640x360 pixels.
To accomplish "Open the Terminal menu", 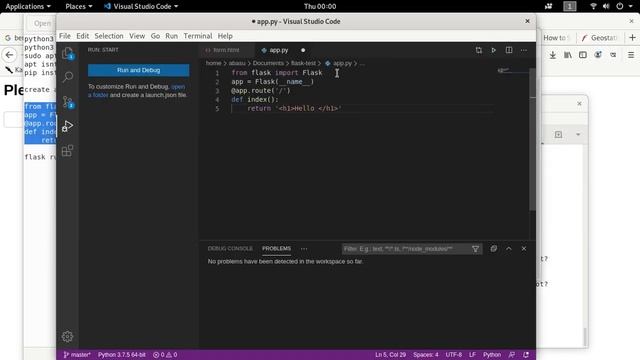I will pos(198,36).
